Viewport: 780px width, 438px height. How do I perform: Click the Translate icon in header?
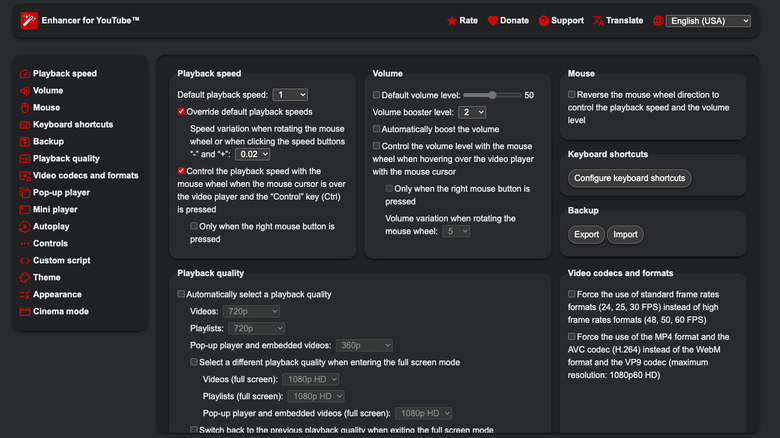coord(598,20)
